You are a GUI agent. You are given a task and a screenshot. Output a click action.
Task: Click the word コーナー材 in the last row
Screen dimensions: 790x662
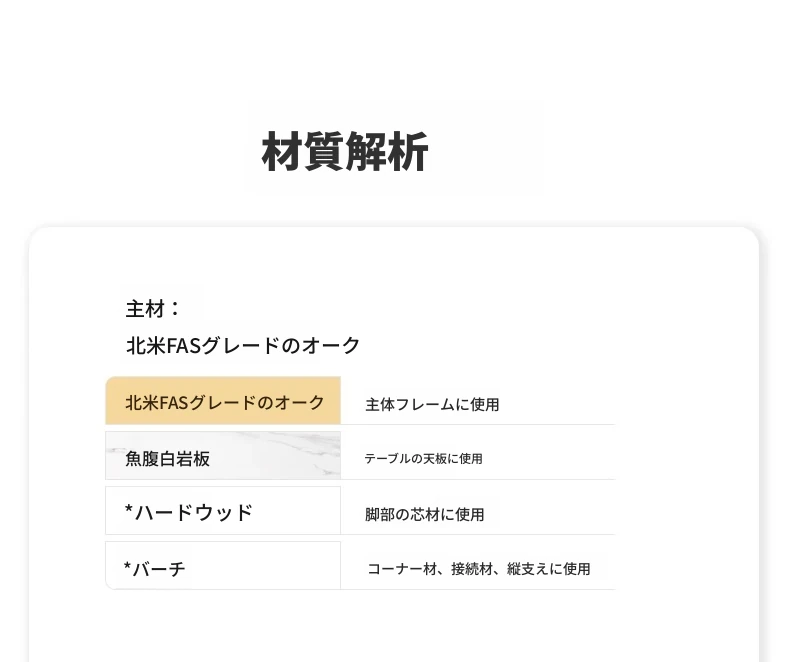[401, 568]
